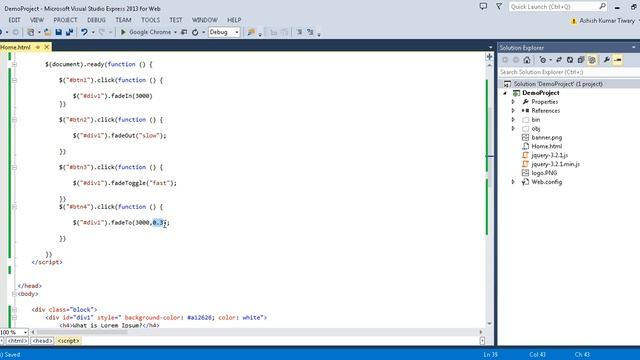640x360 pixels.
Task: Toggle Show All Files in Solution Explorer
Action: click(592, 60)
